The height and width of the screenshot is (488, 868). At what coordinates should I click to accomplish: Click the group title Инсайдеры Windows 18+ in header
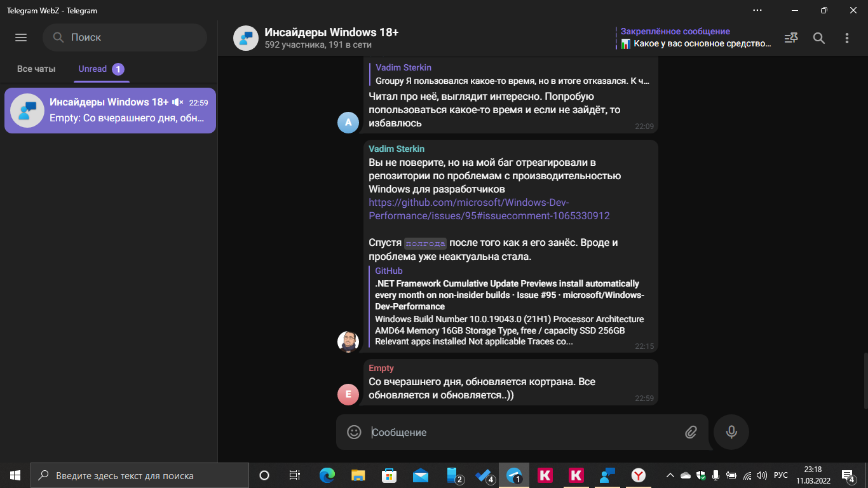(x=332, y=32)
